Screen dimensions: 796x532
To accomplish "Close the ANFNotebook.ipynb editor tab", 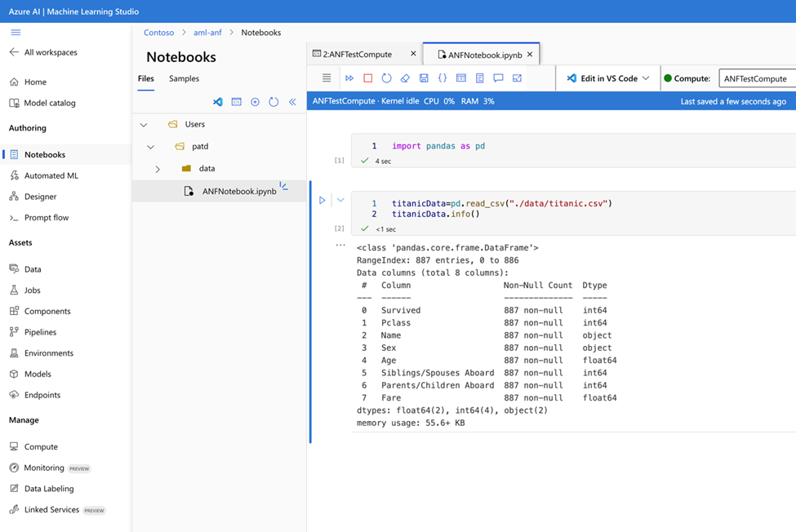I will (x=530, y=55).
